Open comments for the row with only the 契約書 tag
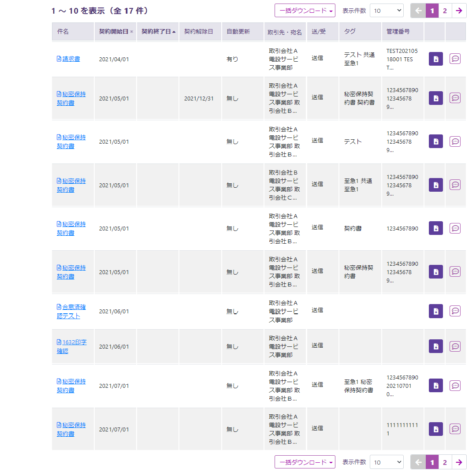Viewport: 476px width, 472px height. point(455,228)
